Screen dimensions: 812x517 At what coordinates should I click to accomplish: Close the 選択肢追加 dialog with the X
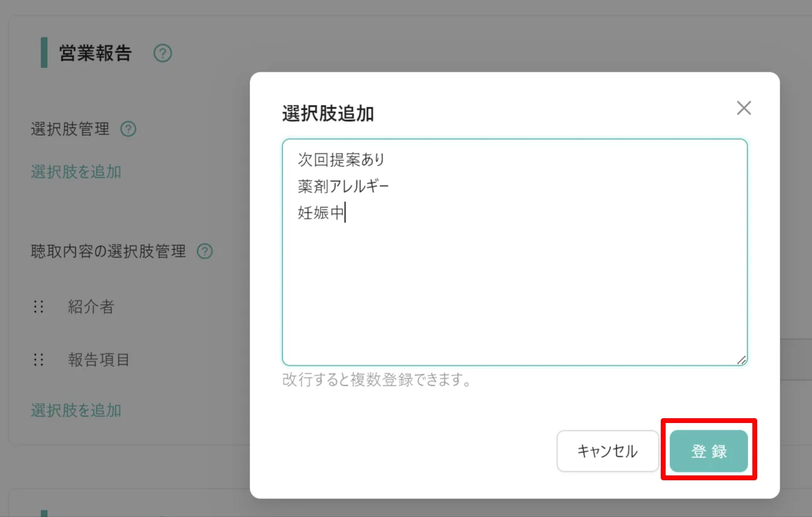(x=744, y=108)
